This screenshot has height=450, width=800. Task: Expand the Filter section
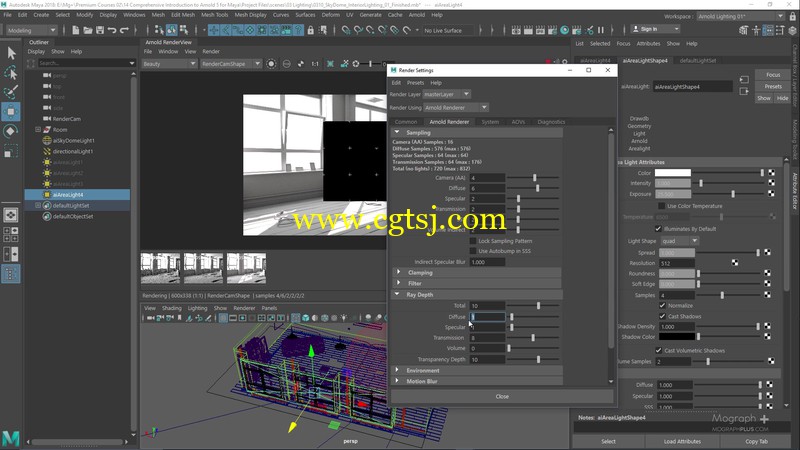[398, 283]
